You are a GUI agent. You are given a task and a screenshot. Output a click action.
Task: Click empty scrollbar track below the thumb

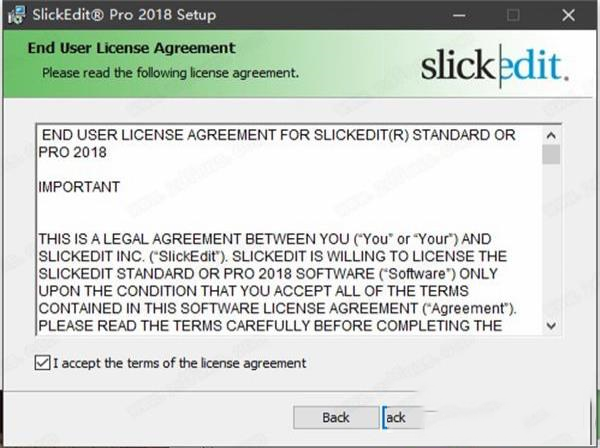click(x=551, y=241)
